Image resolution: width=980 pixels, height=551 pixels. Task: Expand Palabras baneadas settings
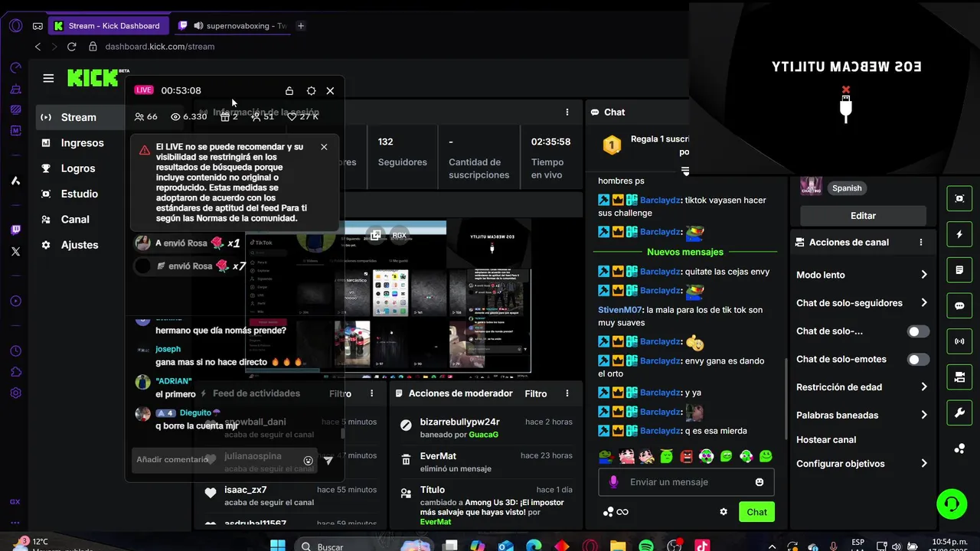tap(924, 415)
